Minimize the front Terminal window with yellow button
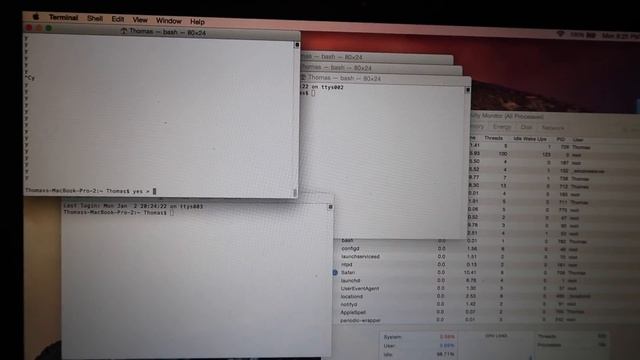The width and height of the screenshot is (640, 360). pos(39,28)
